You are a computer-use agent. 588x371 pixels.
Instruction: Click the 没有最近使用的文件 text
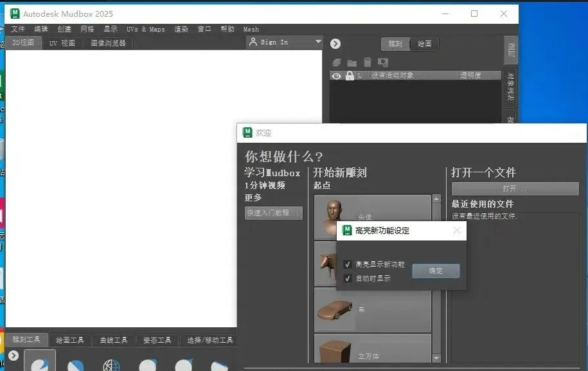484,216
